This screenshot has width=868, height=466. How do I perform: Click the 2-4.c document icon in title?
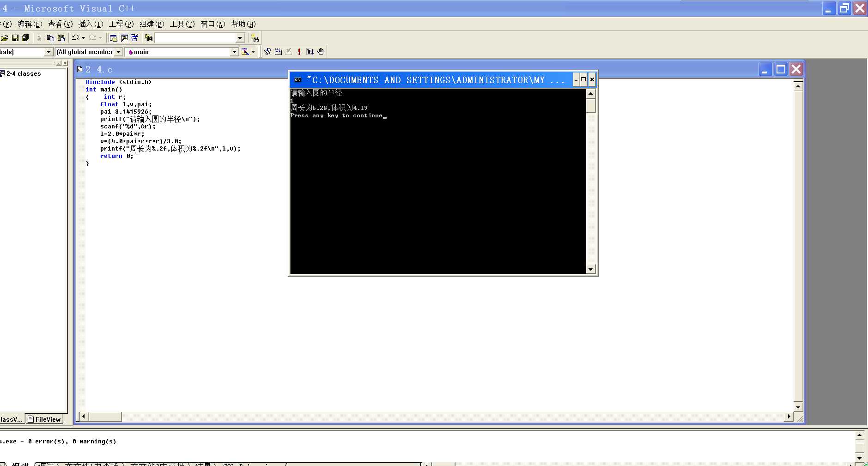[79, 69]
